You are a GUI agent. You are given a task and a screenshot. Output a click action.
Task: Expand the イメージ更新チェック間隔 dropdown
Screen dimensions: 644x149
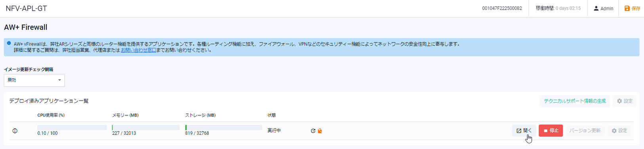[34, 80]
